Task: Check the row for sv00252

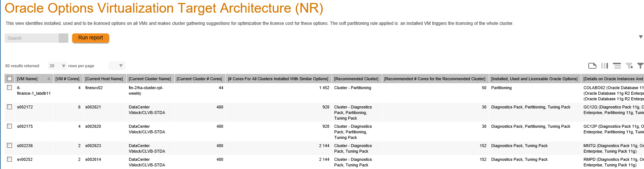Action: tap(10, 159)
